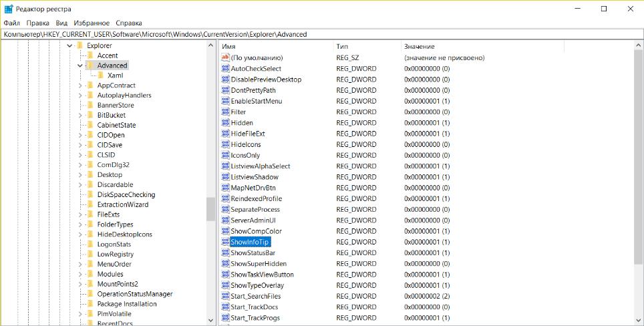Select the icon of the SeparateProcess value

225,209
